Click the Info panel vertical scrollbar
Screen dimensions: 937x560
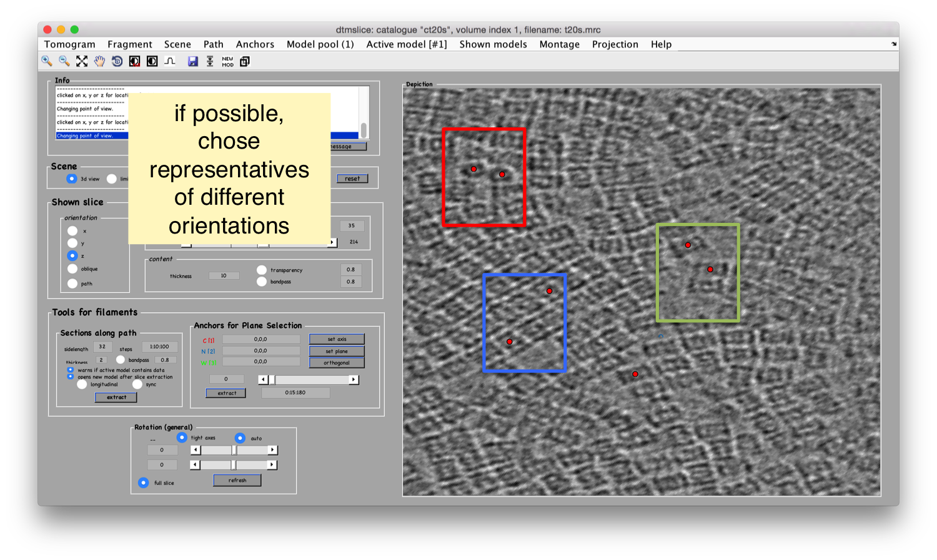(x=364, y=112)
